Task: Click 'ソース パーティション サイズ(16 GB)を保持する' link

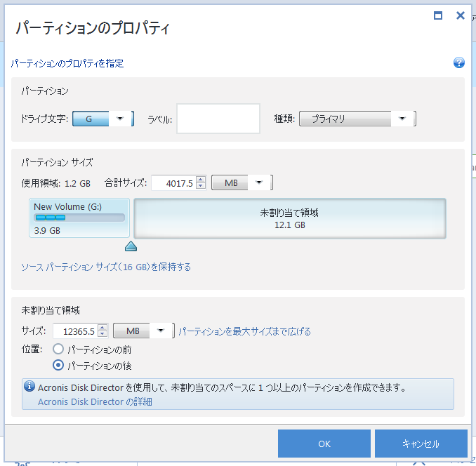Action: tap(106, 267)
